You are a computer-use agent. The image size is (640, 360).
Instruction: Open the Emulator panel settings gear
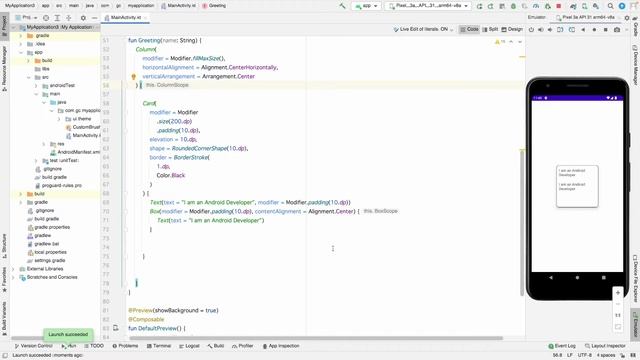627,18
